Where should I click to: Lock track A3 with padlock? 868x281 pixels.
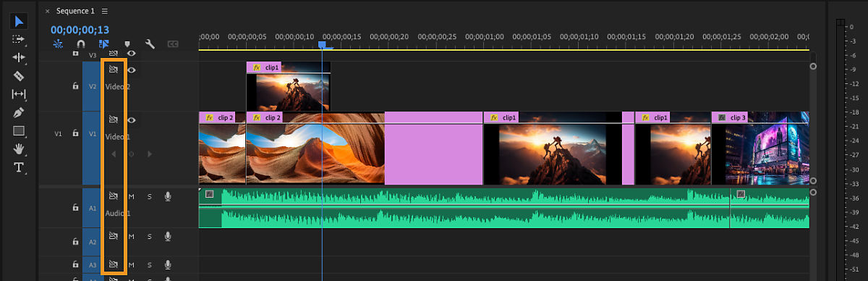pyautogui.click(x=75, y=265)
